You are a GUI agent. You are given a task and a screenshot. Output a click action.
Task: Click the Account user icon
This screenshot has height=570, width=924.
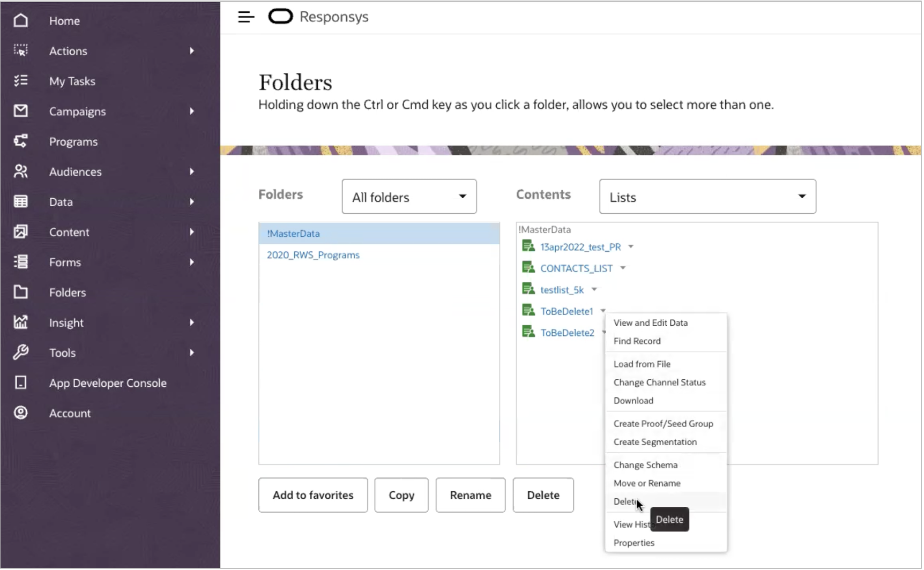[x=20, y=412]
